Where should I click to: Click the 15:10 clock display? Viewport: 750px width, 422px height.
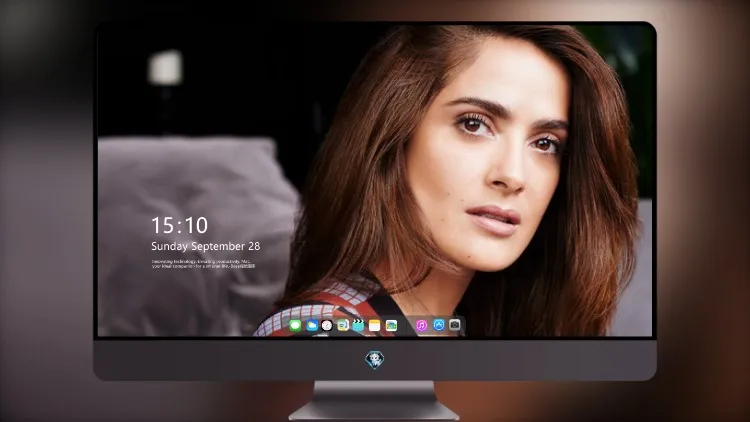[x=179, y=225]
